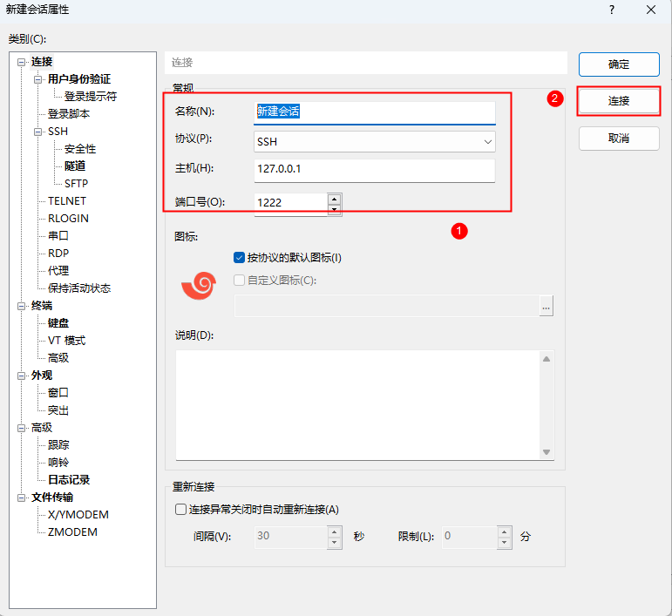Select 高级 under 终端
The width and height of the screenshot is (672, 616).
[58, 358]
